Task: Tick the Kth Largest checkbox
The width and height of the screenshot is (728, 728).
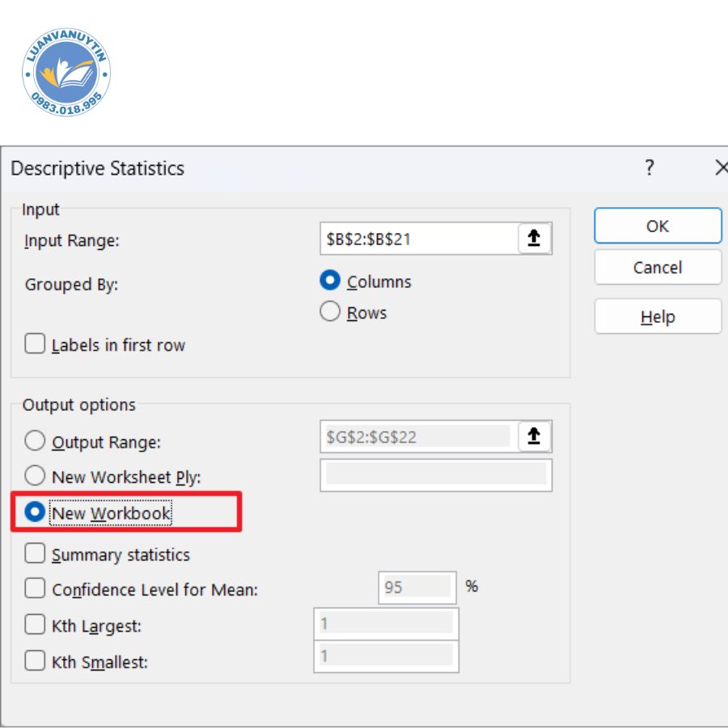Action: [35, 625]
